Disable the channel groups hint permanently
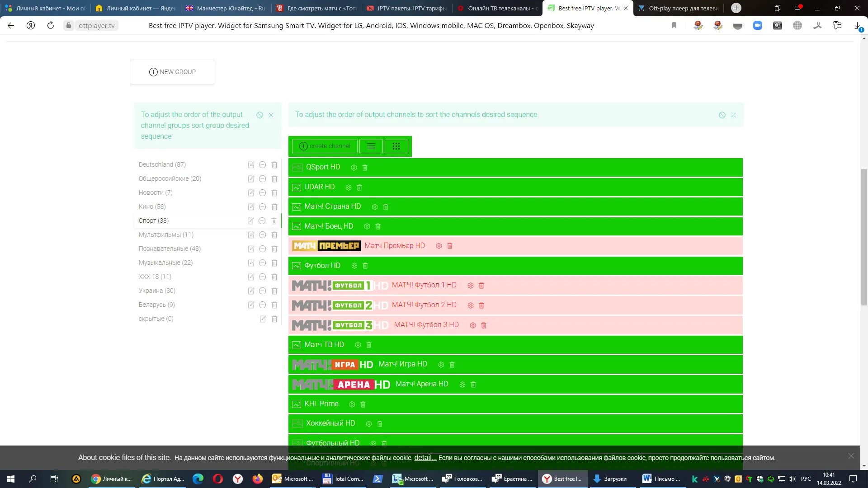The image size is (868, 488). click(x=260, y=115)
